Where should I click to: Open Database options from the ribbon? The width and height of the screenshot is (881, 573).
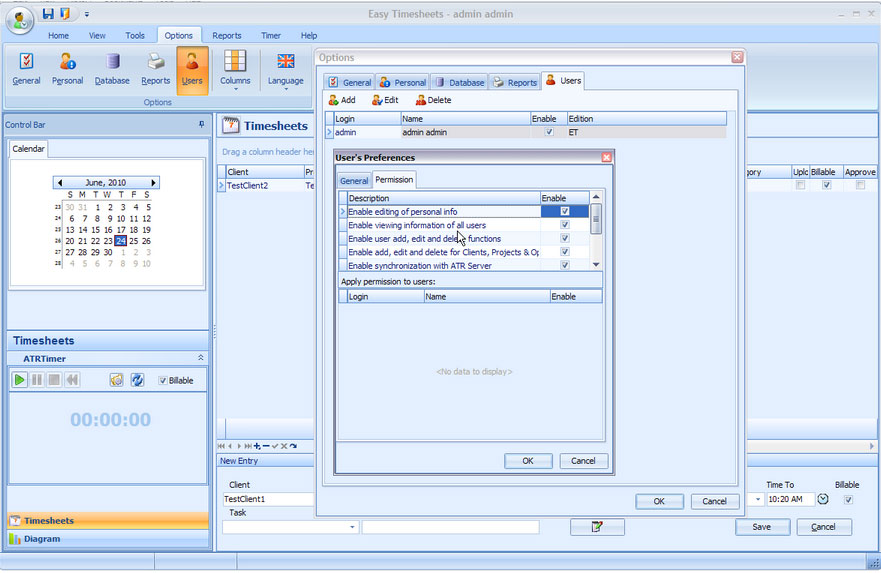[x=112, y=68]
